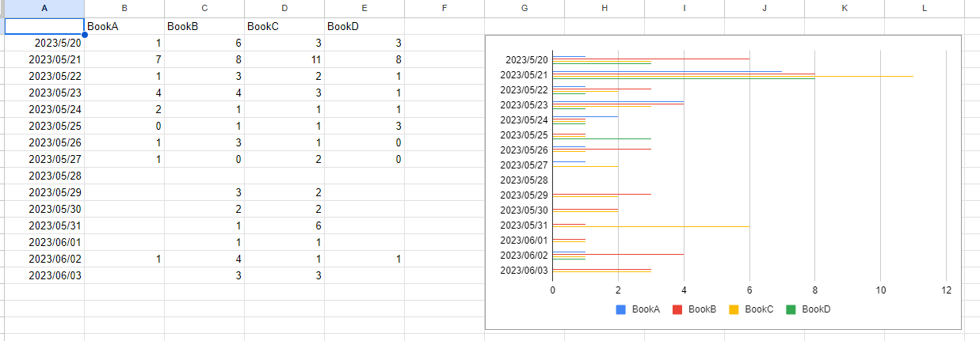Image resolution: width=980 pixels, height=341 pixels.
Task: Click BookA value 7 in 2023/05/21 row
Action: coord(124,59)
